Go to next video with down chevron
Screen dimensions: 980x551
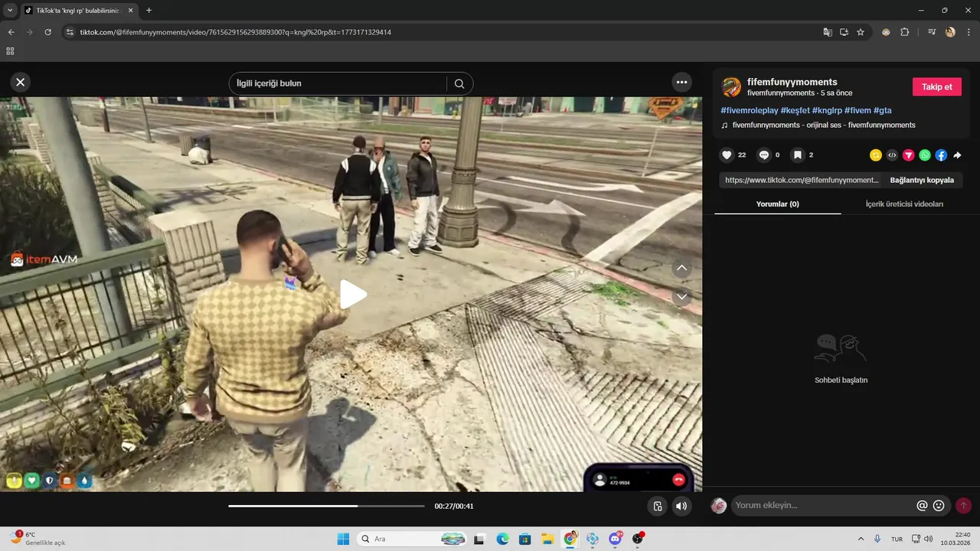point(681,296)
